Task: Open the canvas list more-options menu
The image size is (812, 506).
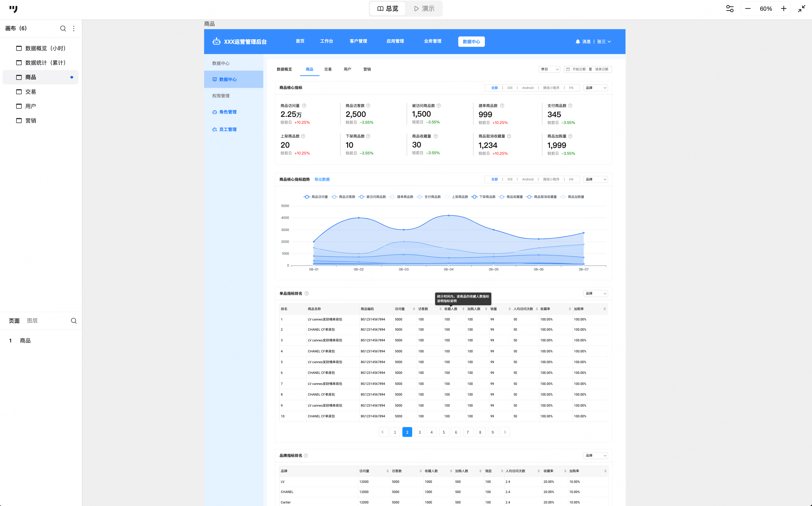Action: tap(74, 29)
